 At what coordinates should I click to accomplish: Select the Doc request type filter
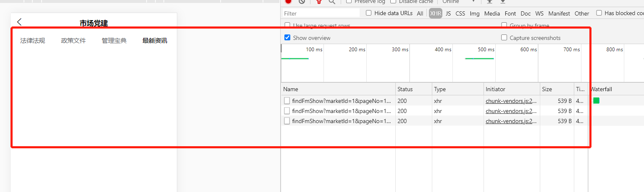tap(526, 13)
